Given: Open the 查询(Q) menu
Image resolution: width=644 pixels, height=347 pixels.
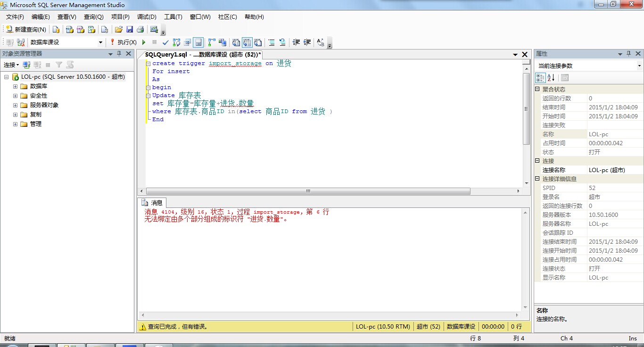Looking at the screenshot, I should pos(93,17).
